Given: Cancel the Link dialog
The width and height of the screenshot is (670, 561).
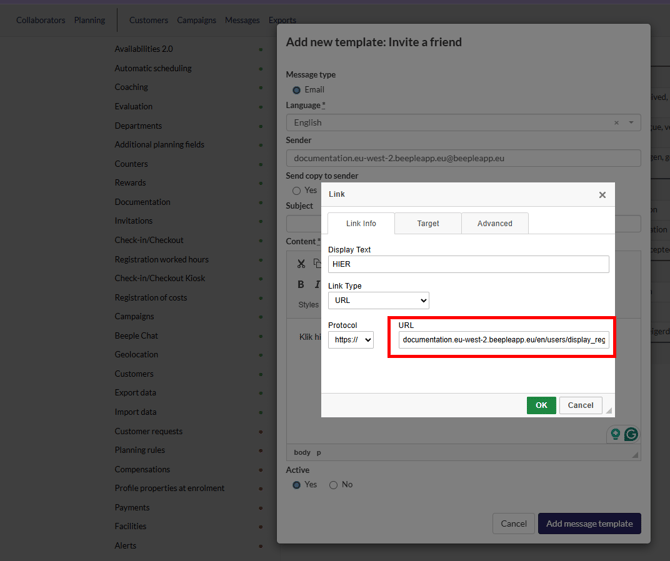Looking at the screenshot, I should [x=580, y=405].
